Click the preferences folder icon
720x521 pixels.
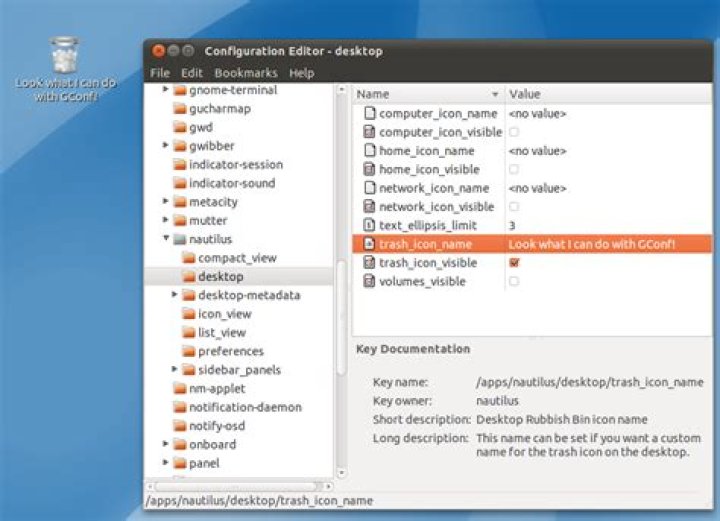point(189,351)
